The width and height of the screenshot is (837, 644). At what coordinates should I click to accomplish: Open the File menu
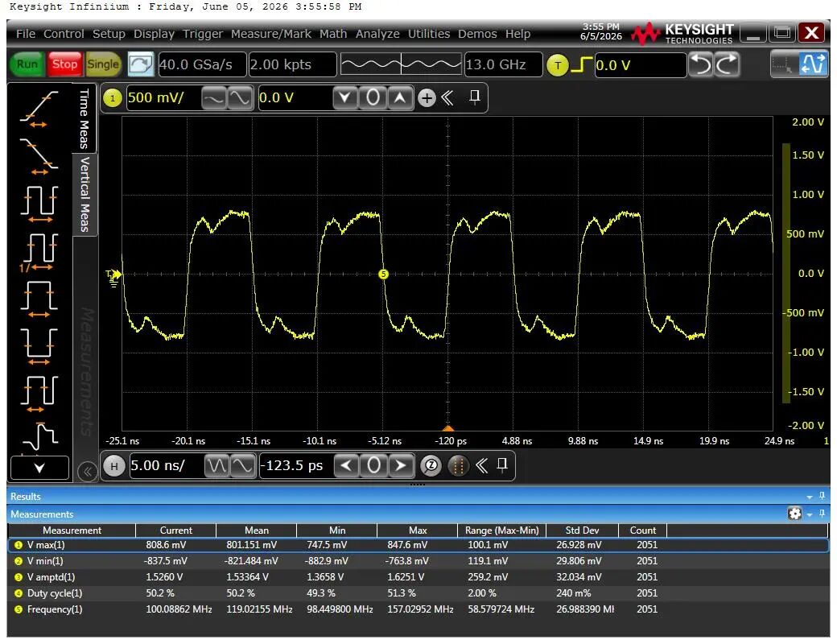[26, 34]
